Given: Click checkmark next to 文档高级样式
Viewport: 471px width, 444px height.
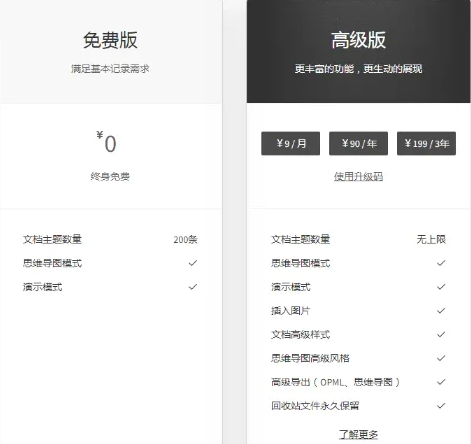Looking at the screenshot, I should point(441,334).
